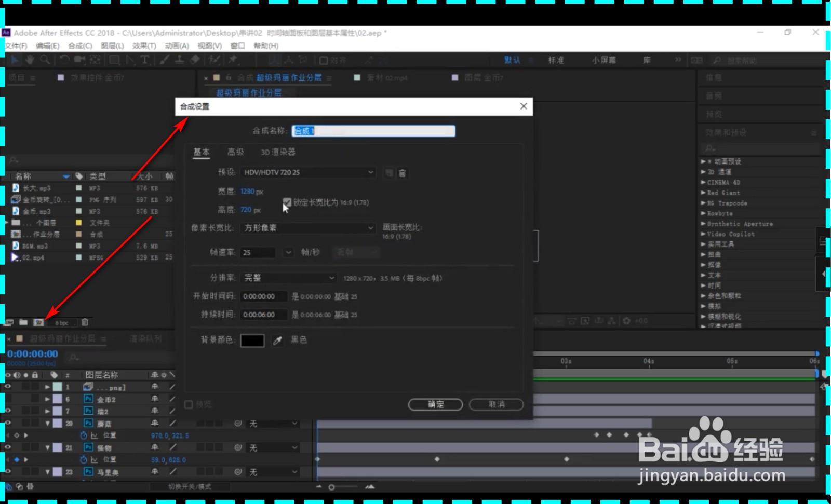
Task: Click the OK confirm button in dialog
Action: click(x=435, y=404)
